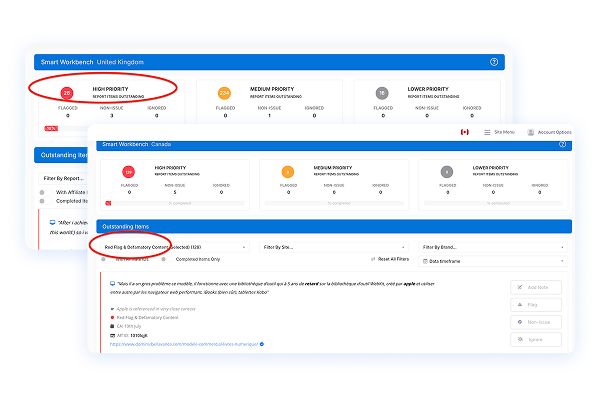Expand the Filter By Brand dropdown

[492, 246]
